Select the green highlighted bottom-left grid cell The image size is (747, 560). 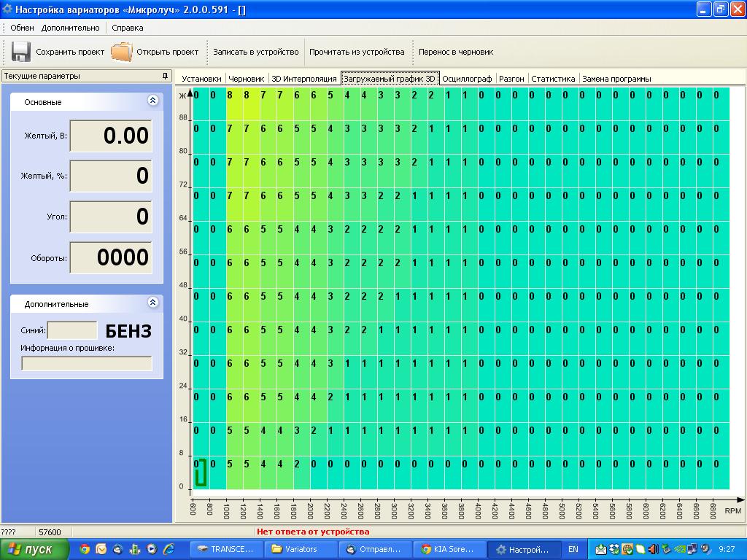coord(201,472)
